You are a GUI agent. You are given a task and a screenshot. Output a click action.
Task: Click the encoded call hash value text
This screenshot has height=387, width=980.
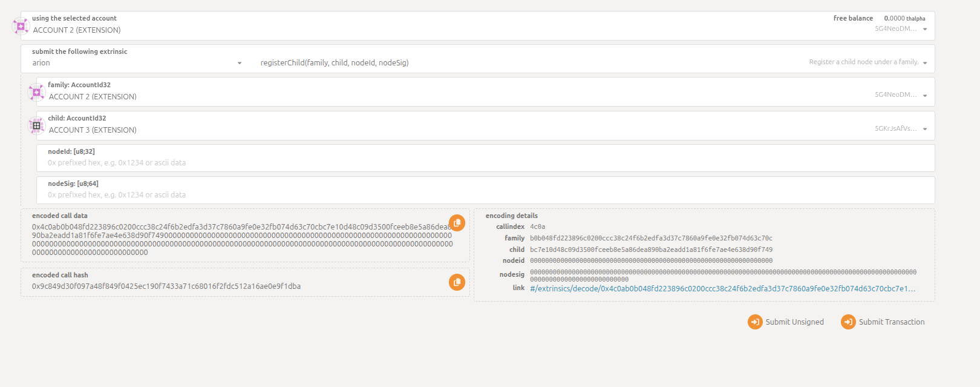coord(166,286)
